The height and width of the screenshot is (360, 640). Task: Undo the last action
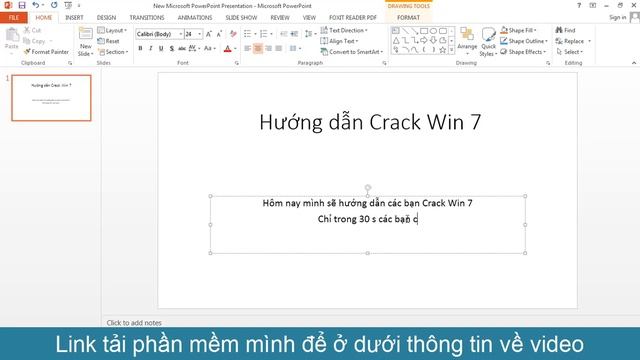click(x=36, y=5)
